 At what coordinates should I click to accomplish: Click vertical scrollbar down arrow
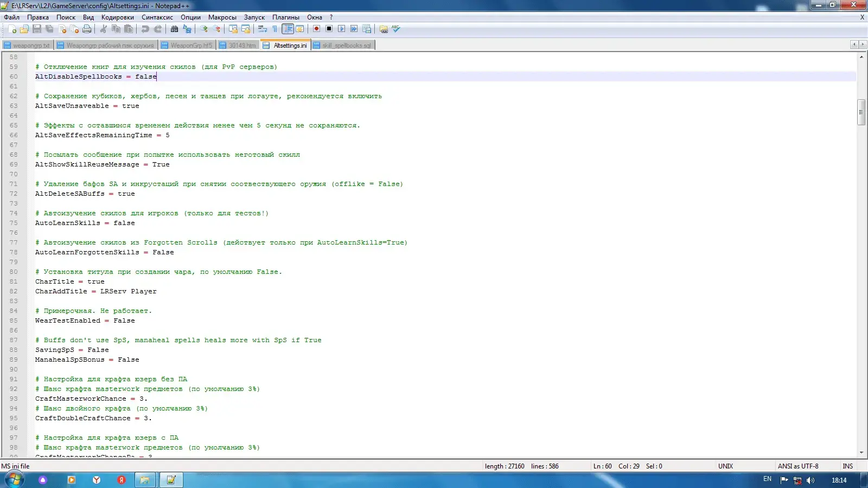(861, 453)
